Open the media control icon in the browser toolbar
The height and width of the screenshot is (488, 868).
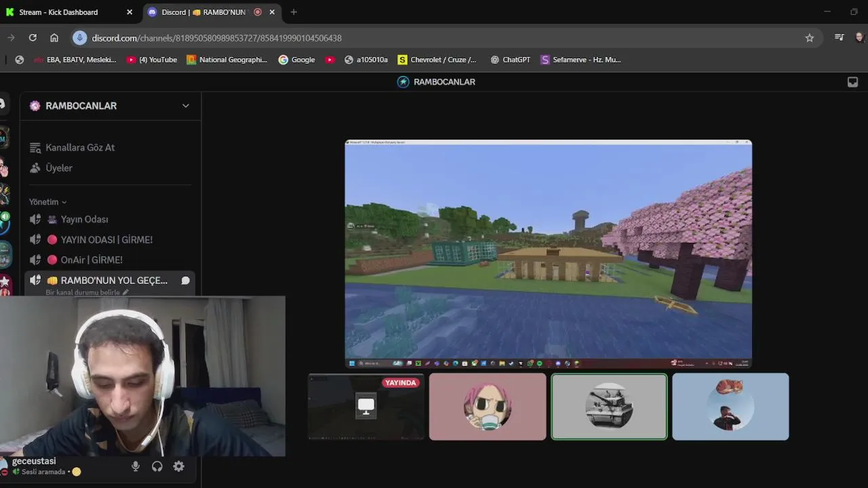pos(839,38)
